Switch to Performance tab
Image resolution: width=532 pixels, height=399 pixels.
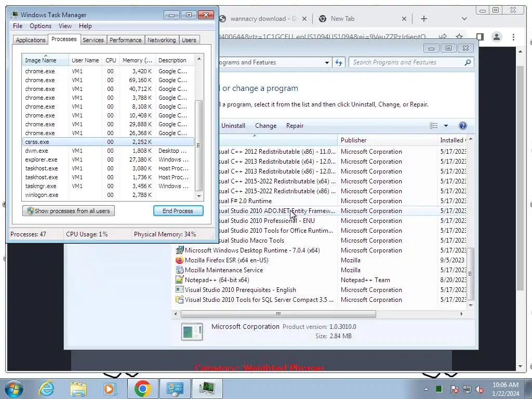pyautogui.click(x=125, y=40)
